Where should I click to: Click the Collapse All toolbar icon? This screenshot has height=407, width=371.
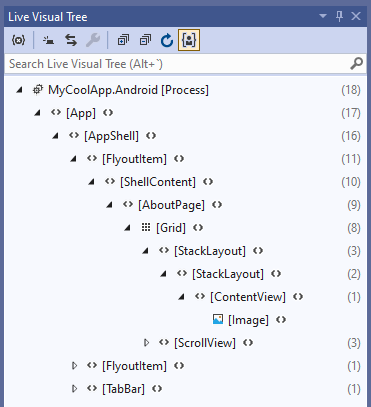145,40
